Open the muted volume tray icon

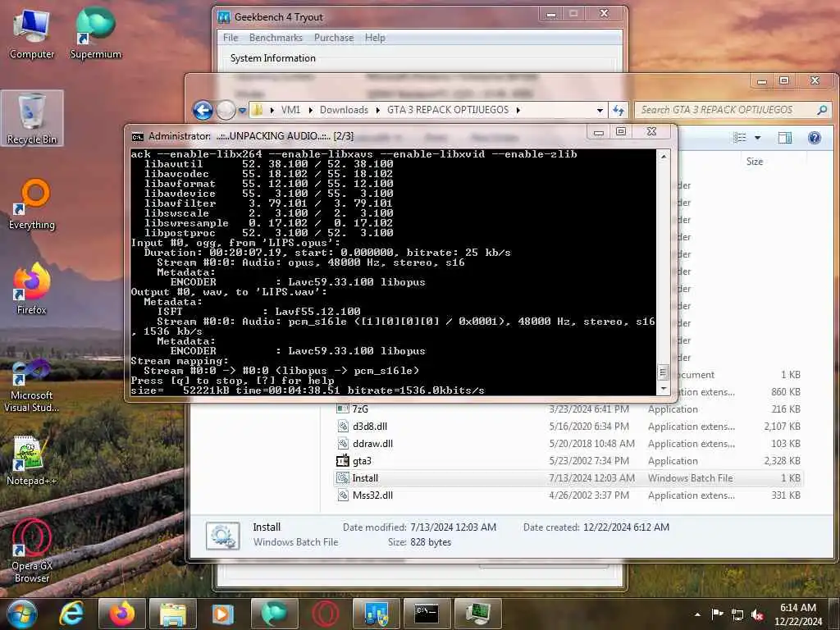coord(757,614)
